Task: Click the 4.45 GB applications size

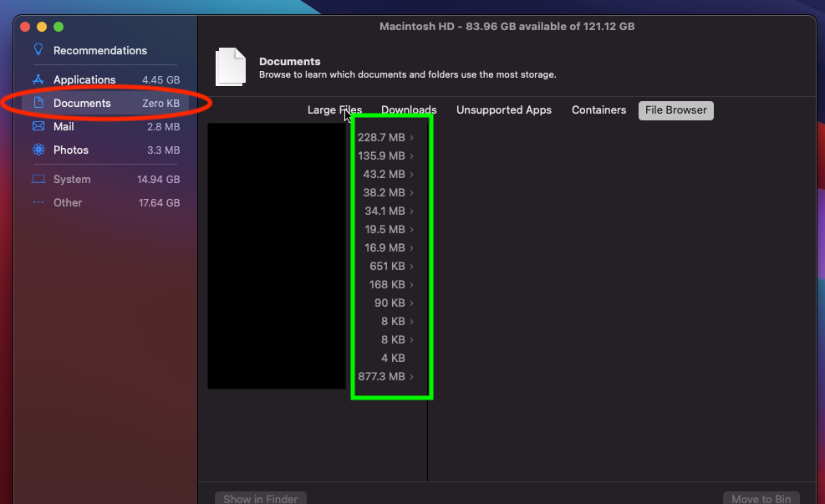Action: pyautogui.click(x=161, y=80)
